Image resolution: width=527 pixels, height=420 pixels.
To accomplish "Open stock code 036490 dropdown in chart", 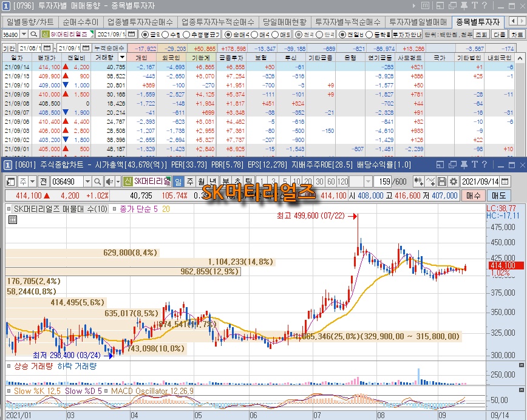I will click(87, 181).
